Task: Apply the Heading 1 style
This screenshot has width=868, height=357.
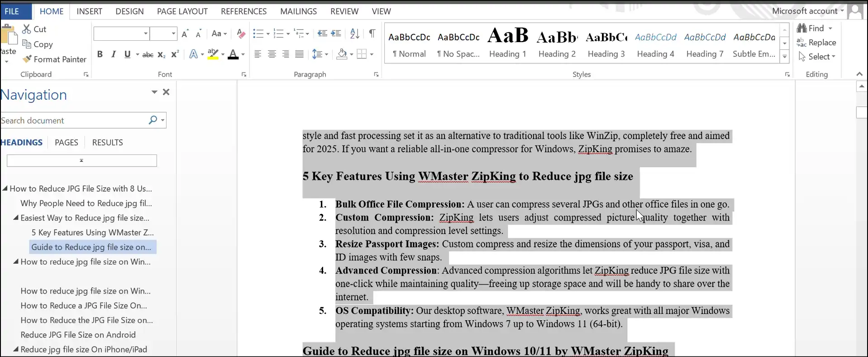Action: [507, 43]
